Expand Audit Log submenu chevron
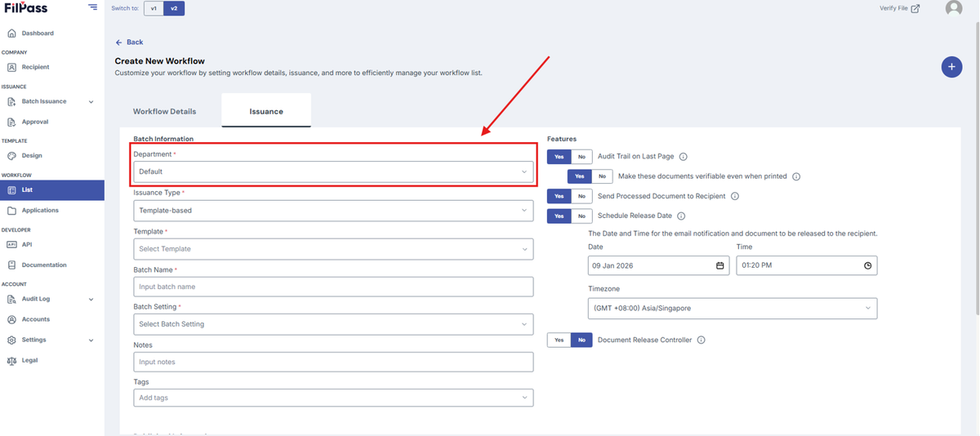The height and width of the screenshot is (436, 980). [x=91, y=300]
